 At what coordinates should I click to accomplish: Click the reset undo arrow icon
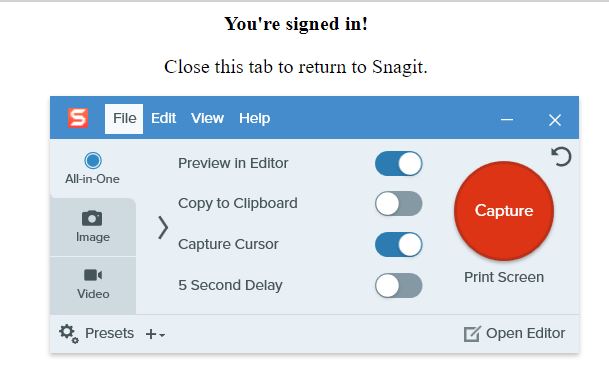561,156
